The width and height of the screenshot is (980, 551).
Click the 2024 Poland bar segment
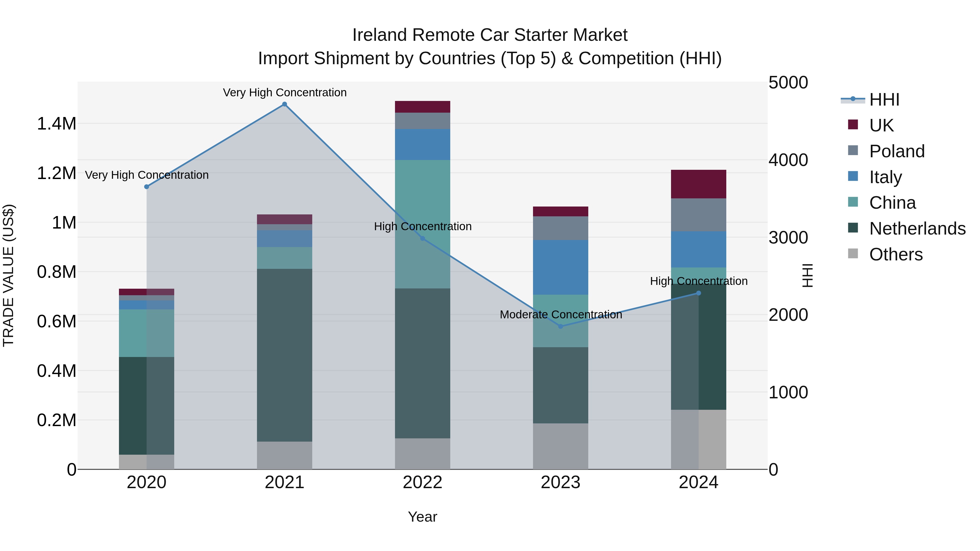pos(699,215)
